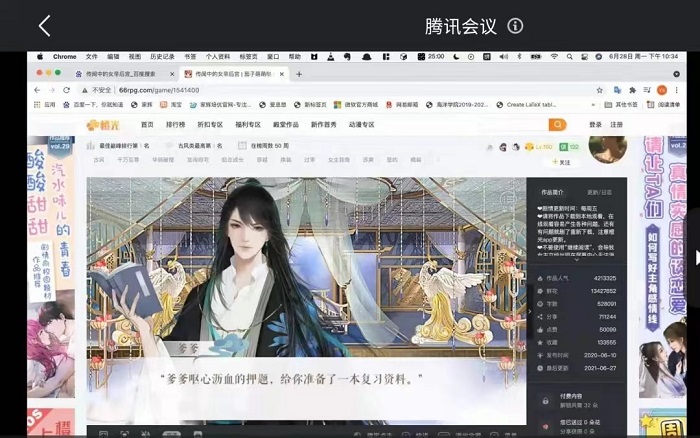Click the site search text field
The image size is (700, 438).
click(x=512, y=125)
